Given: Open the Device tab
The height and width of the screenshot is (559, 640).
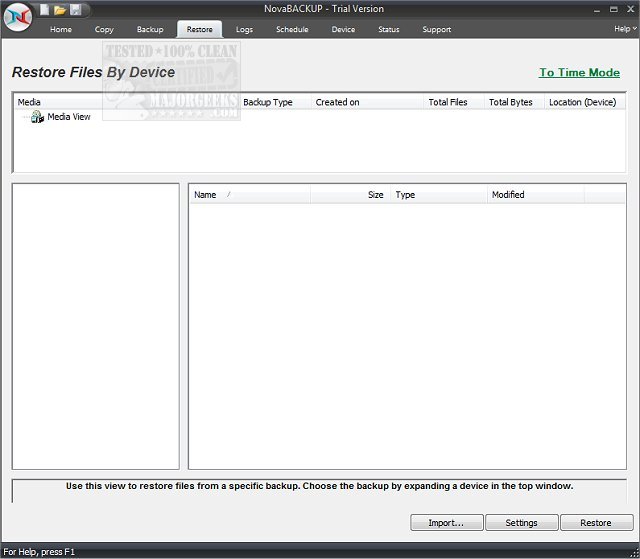Looking at the screenshot, I should click(x=343, y=29).
